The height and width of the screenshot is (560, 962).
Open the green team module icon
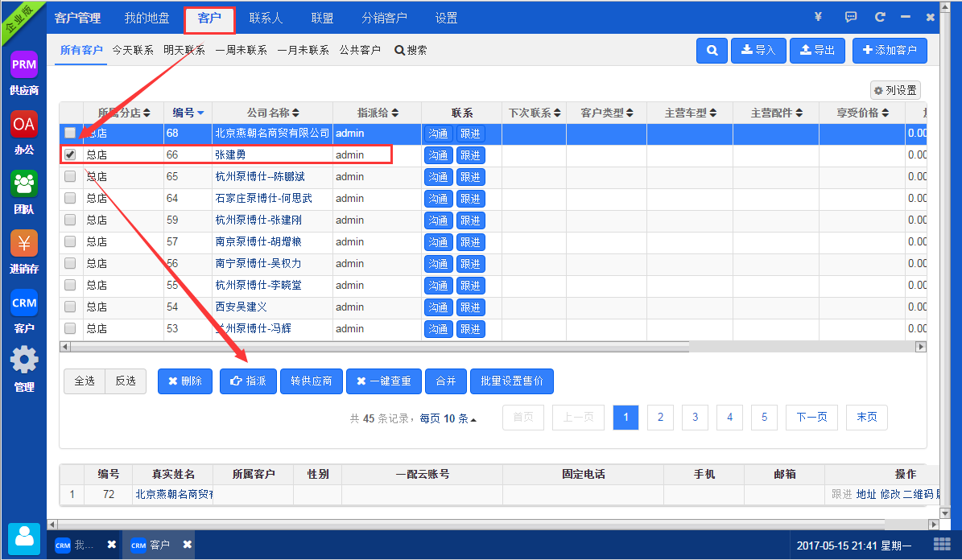point(23,184)
